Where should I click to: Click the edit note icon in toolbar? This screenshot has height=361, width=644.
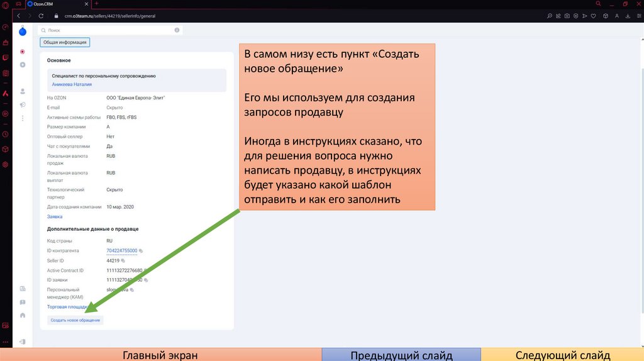(x=558, y=16)
